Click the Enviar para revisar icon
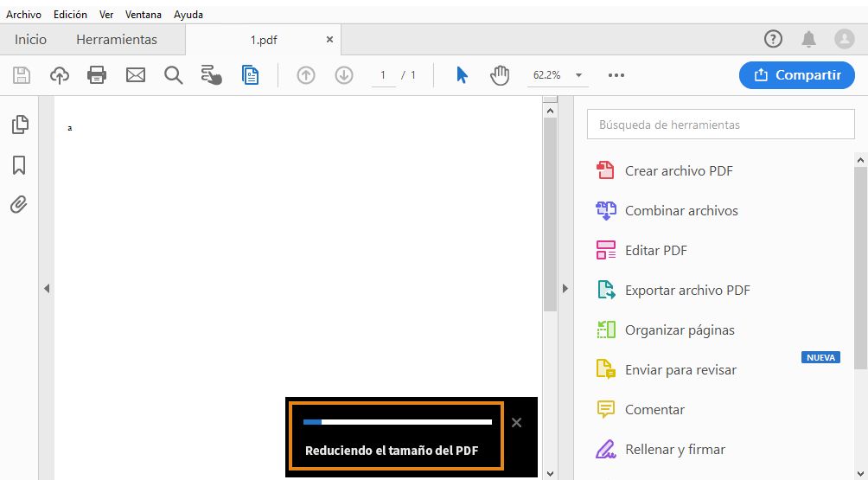The image size is (868, 480). click(605, 369)
